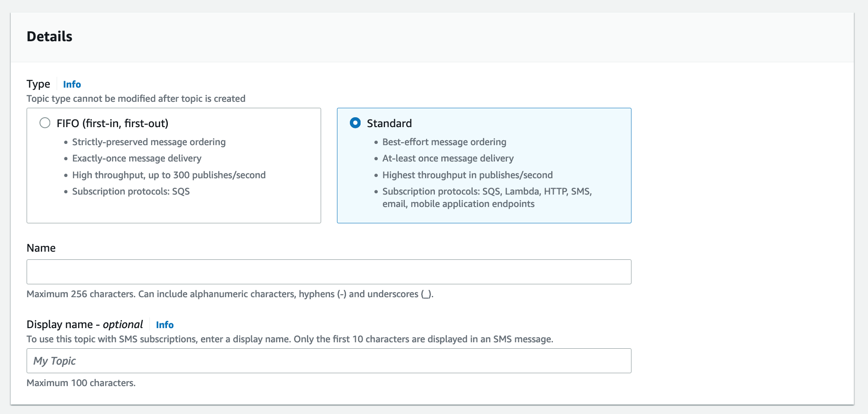
Task: Click the "Standard" option label text
Action: click(389, 124)
